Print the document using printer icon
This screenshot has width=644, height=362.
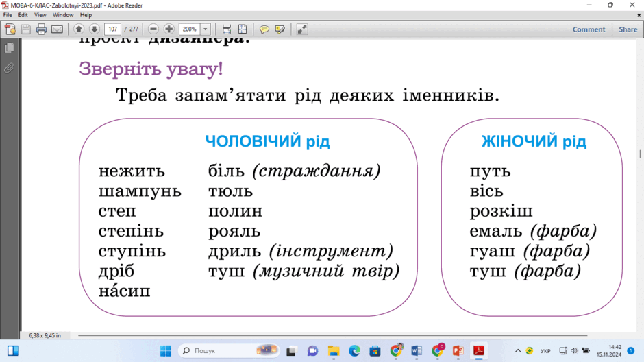(41, 29)
